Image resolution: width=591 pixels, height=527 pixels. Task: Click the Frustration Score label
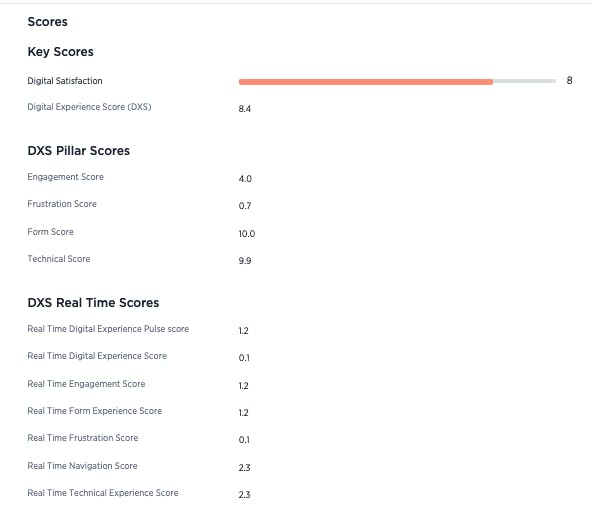pyautogui.click(x=62, y=204)
